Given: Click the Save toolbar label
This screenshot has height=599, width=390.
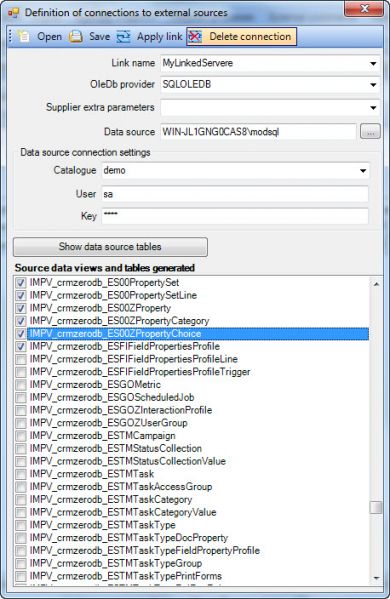Looking at the screenshot, I should click(99, 37).
